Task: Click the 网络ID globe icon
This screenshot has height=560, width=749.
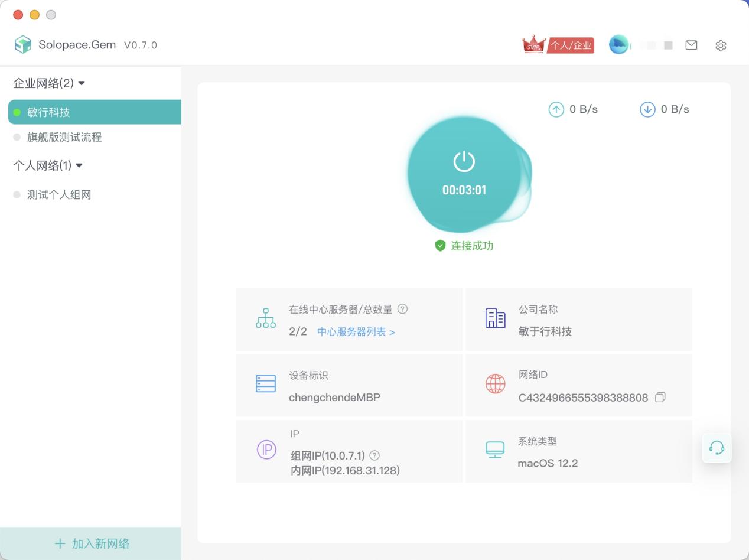Action: click(x=495, y=385)
